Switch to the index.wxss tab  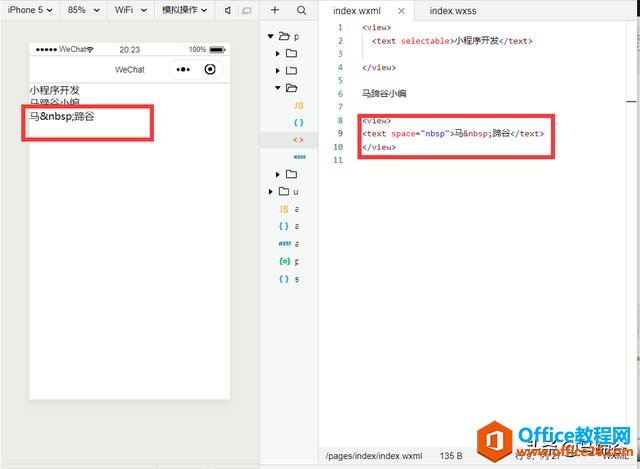453,11
